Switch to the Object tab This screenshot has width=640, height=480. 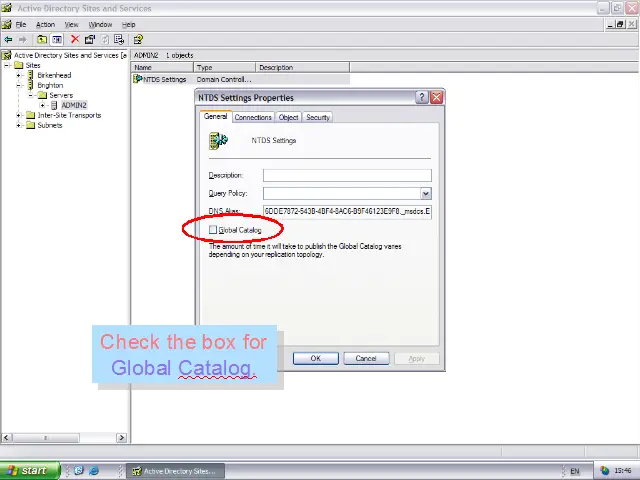(x=288, y=117)
